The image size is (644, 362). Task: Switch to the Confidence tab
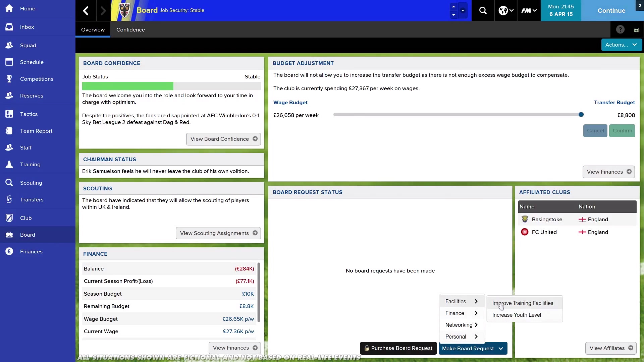130,29
